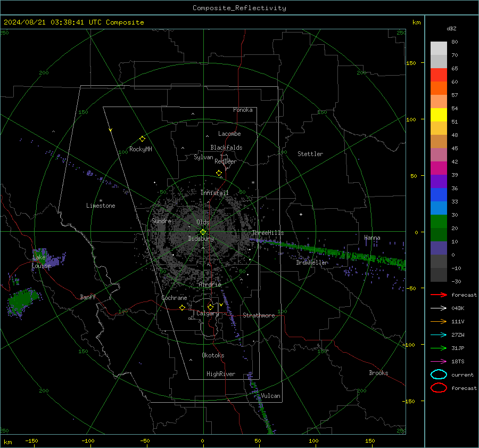This screenshot has width=479, height=448.
Task: Click the blue 36 dBZ color swatch
Action: pyautogui.click(x=439, y=195)
